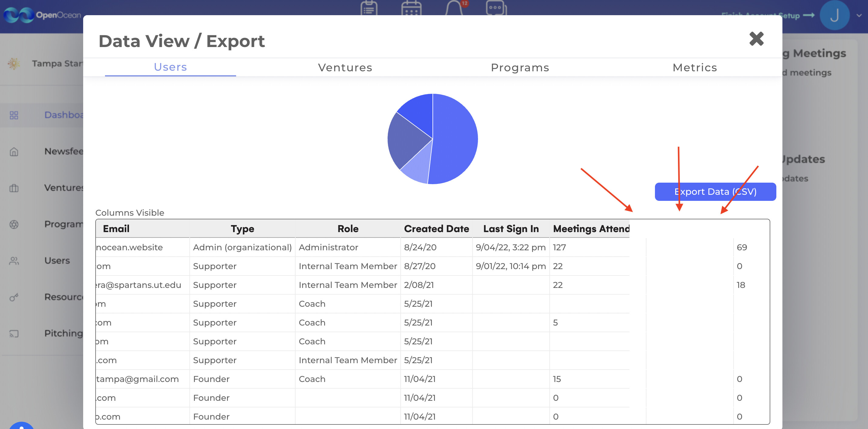Viewport: 868px width, 429px height.
Task: Click the Email column header
Action: [x=116, y=229]
